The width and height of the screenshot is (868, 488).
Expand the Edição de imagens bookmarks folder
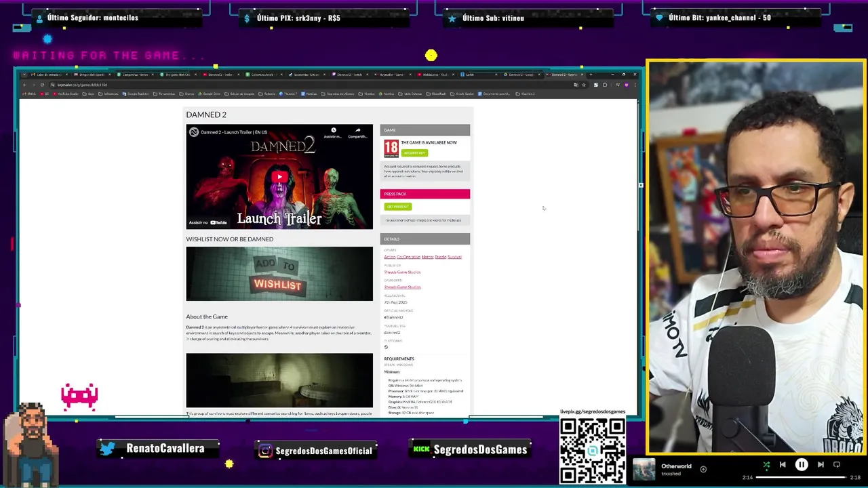[x=239, y=94]
